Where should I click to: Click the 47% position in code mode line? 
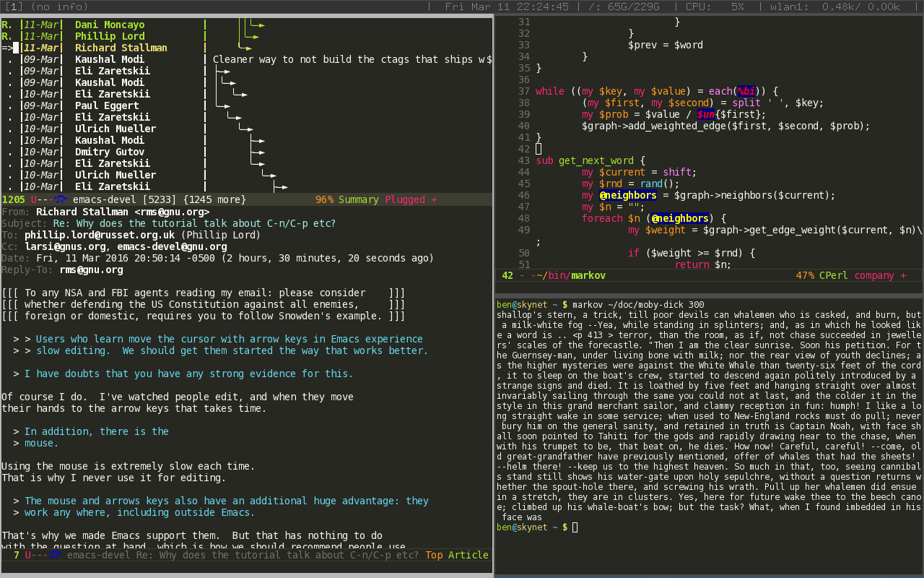click(805, 275)
